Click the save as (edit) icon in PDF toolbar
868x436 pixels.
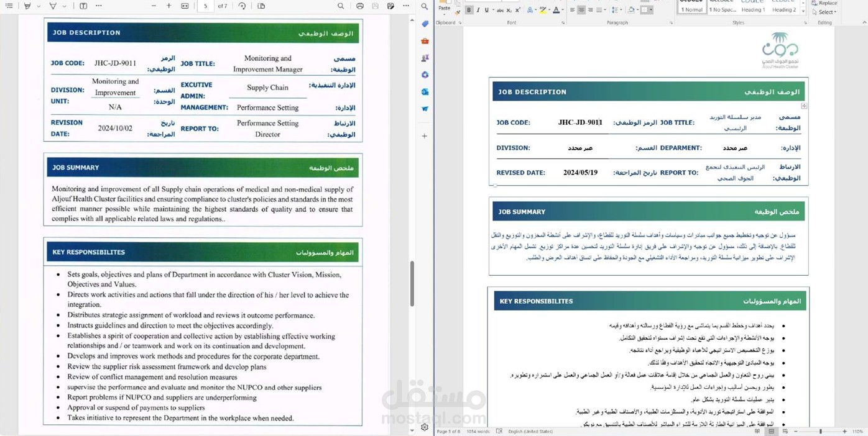[x=390, y=6]
